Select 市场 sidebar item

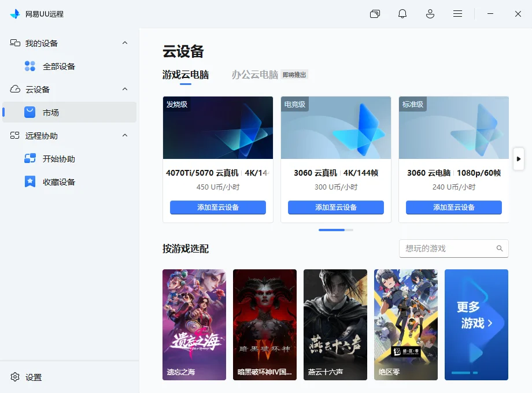tap(69, 112)
